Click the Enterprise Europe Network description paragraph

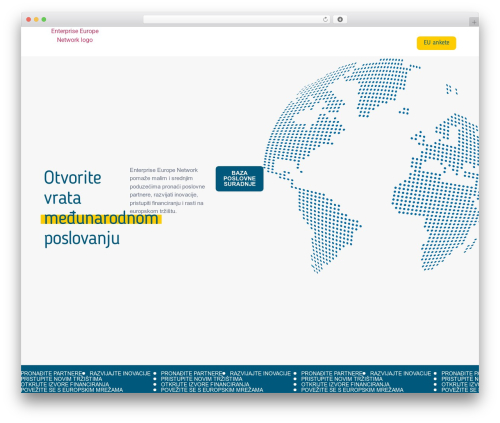click(x=167, y=190)
